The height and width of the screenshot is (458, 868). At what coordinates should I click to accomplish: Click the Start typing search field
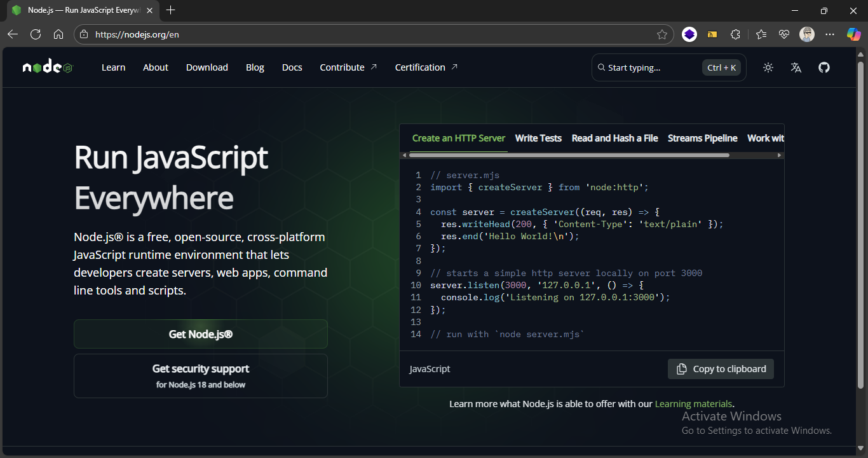642,67
